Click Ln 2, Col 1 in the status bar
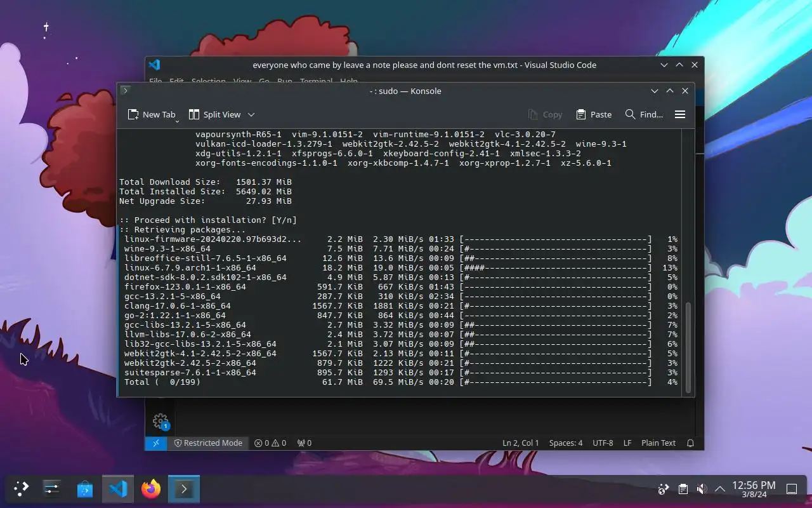812x508 pixels. point(520,443)
